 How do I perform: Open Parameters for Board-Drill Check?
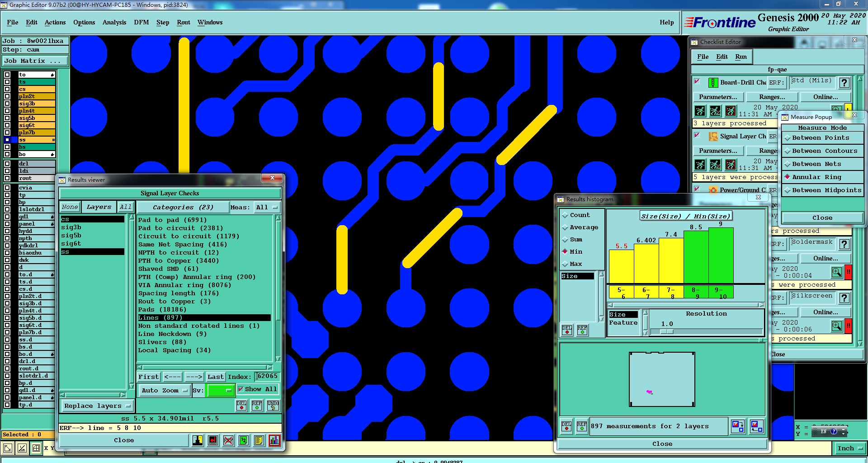click(718, 97)
